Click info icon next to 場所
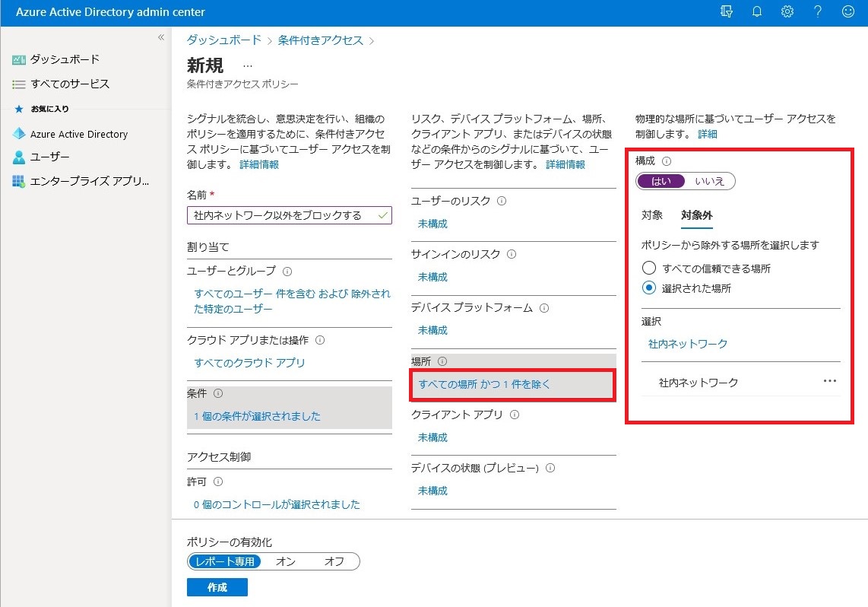 [442, 361]
